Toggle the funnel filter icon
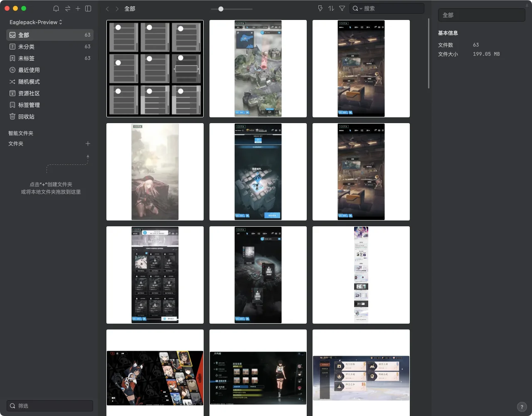 [x=342, y=8]
